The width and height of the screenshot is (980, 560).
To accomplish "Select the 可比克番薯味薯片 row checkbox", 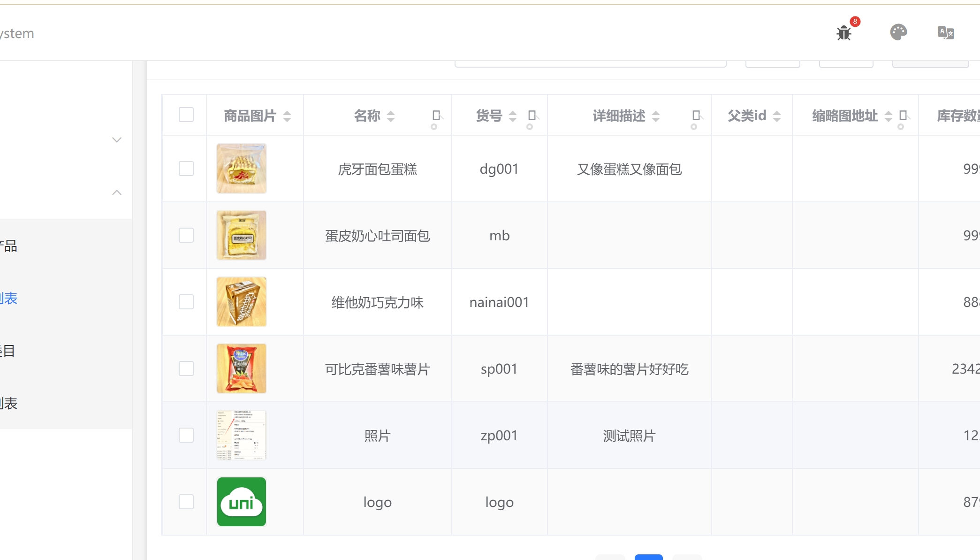I will point(186,368).
